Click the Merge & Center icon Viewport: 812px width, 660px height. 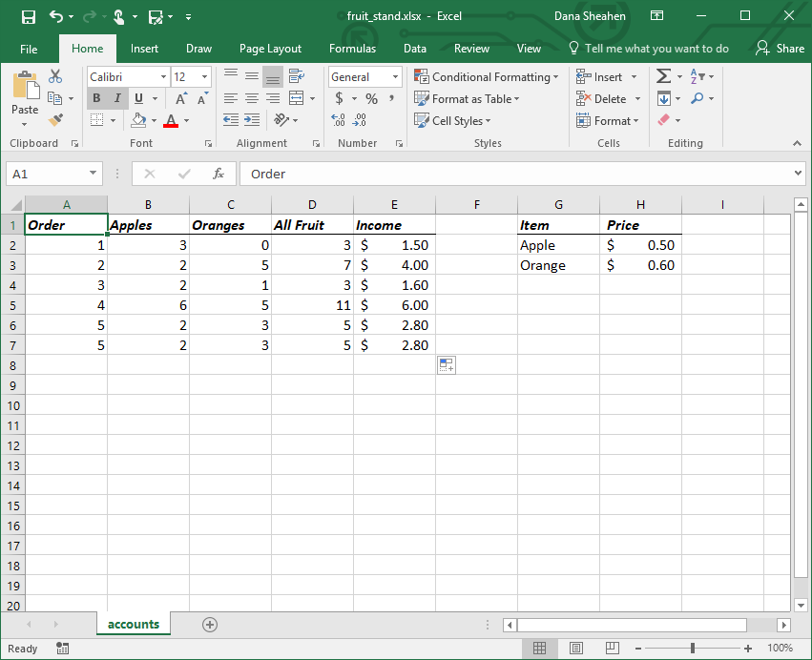click(296, 98)
